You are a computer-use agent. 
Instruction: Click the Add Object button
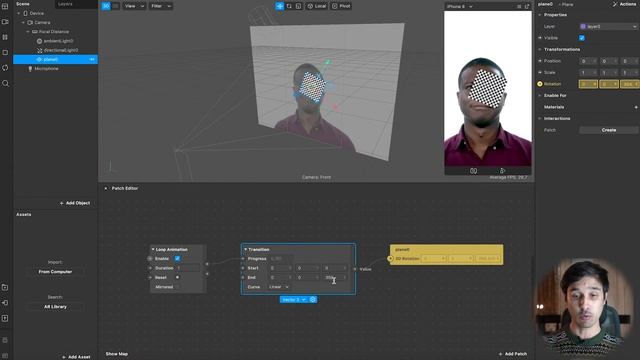point(75,203)
